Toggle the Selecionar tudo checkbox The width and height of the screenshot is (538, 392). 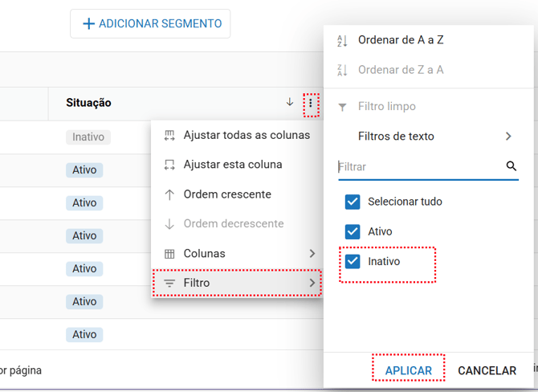[353, 202]
